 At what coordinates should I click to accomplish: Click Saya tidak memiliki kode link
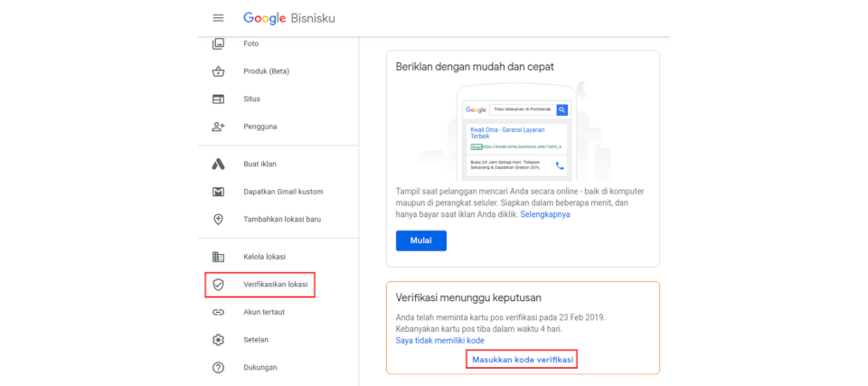pos(440,340)
